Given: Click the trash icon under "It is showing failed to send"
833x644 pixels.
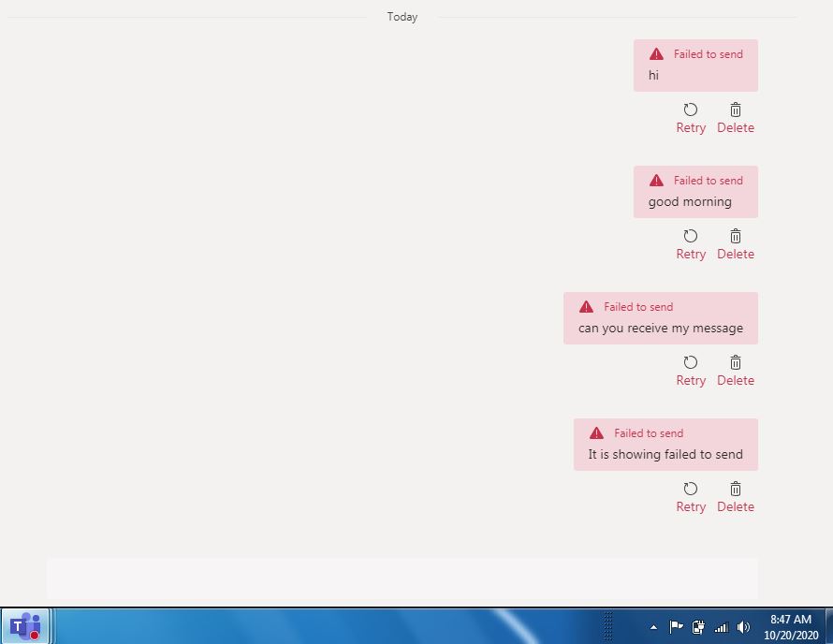Looking at the screenshot, I should tap(736, 489).
